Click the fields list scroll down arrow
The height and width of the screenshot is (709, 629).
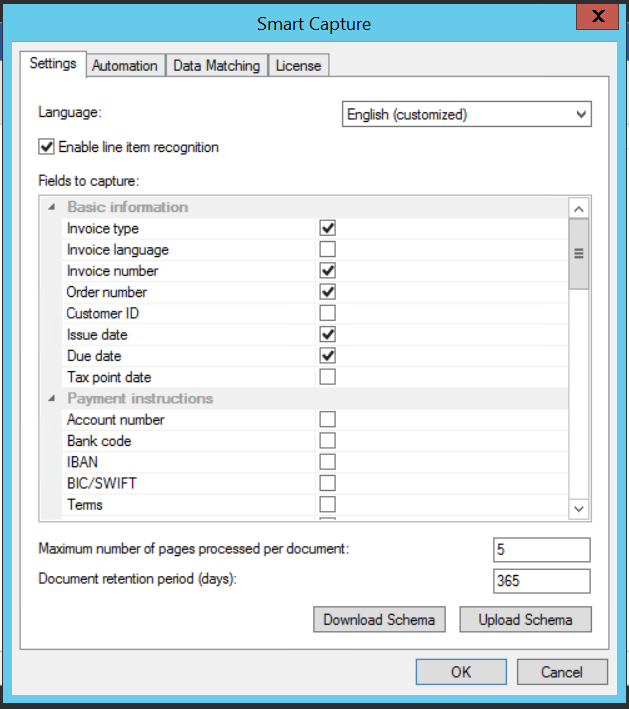point(578,509)
